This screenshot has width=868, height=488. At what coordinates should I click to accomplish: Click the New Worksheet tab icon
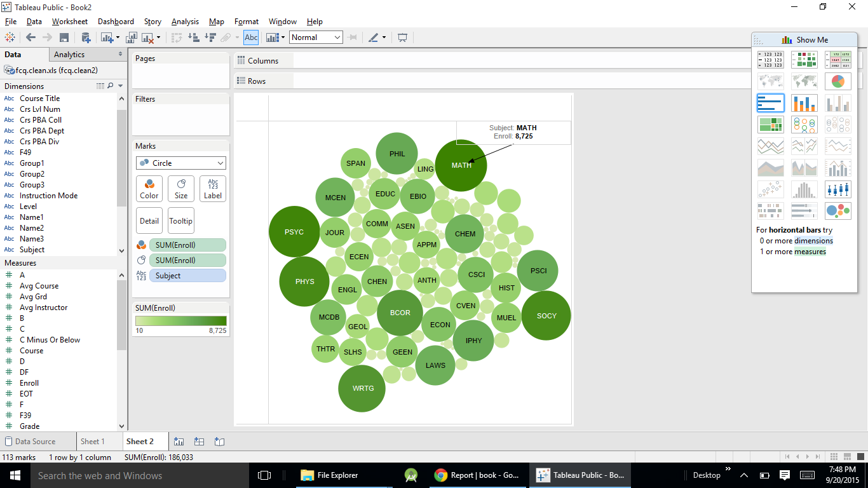[179, 442]
